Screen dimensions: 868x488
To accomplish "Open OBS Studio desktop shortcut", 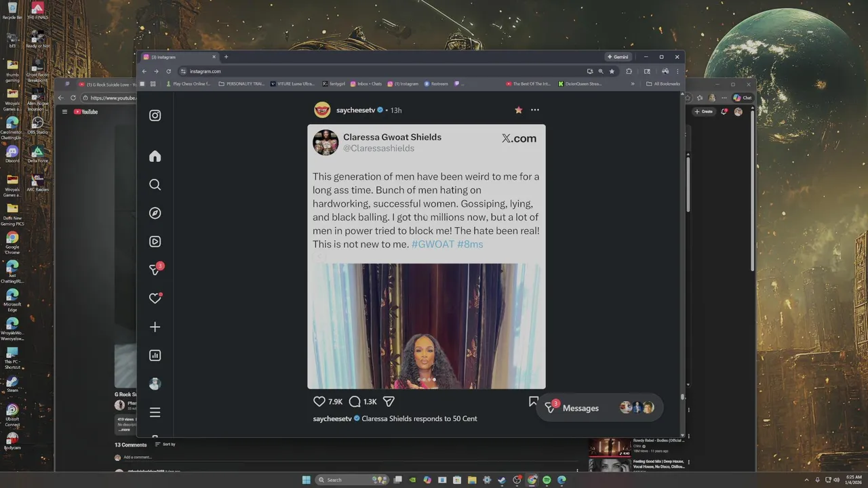I will click(38, 125).
